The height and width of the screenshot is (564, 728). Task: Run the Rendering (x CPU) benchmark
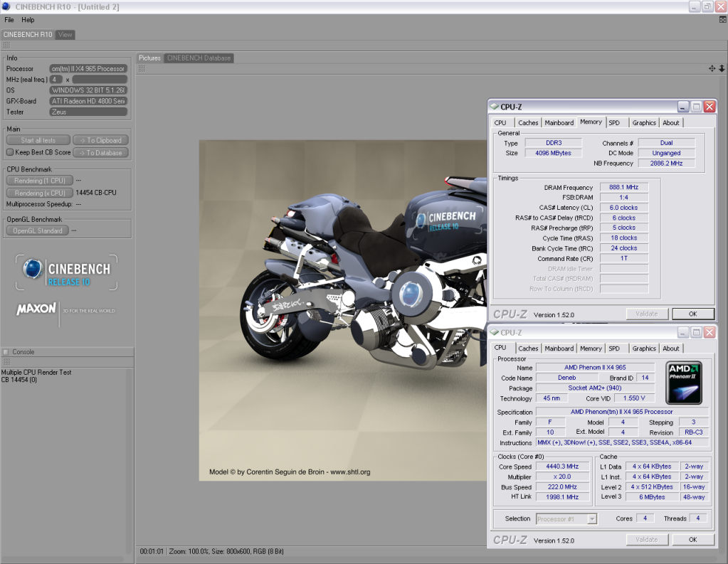click(39, 193)
